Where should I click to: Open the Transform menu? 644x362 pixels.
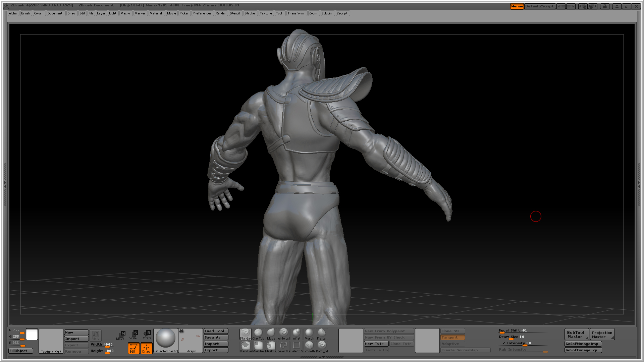296,13
